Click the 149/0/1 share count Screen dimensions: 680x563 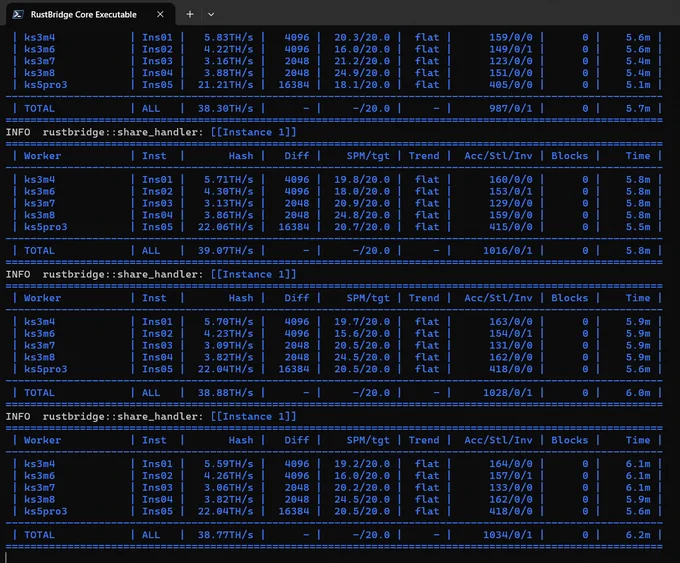pyautogui.click(x=511, y=49)
